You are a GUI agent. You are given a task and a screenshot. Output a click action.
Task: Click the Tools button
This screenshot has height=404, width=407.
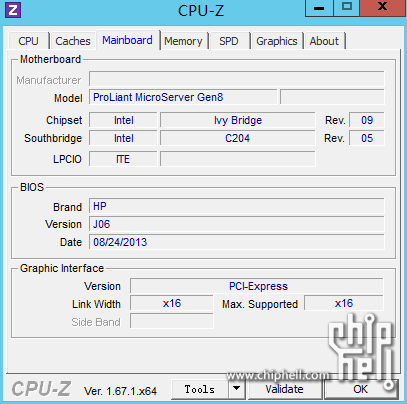click(x=200, y=389)
